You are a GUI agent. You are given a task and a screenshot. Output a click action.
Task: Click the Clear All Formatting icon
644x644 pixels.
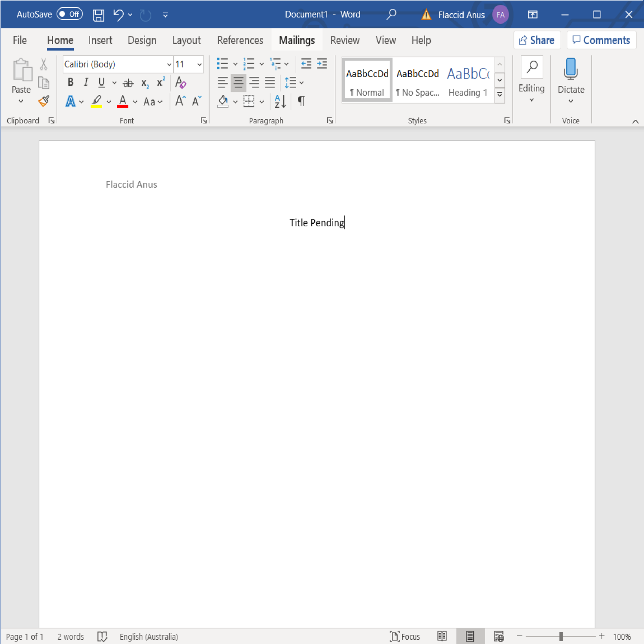(x=181, y=82)
